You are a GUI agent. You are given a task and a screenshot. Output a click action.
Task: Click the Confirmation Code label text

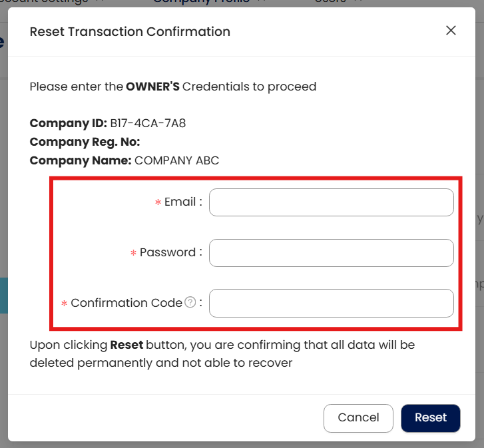[x=126, y=303]
